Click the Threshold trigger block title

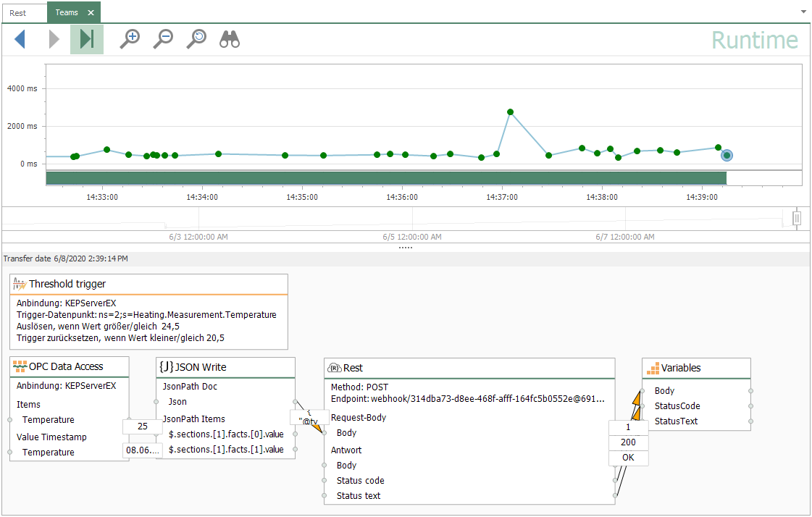[67, 284]
